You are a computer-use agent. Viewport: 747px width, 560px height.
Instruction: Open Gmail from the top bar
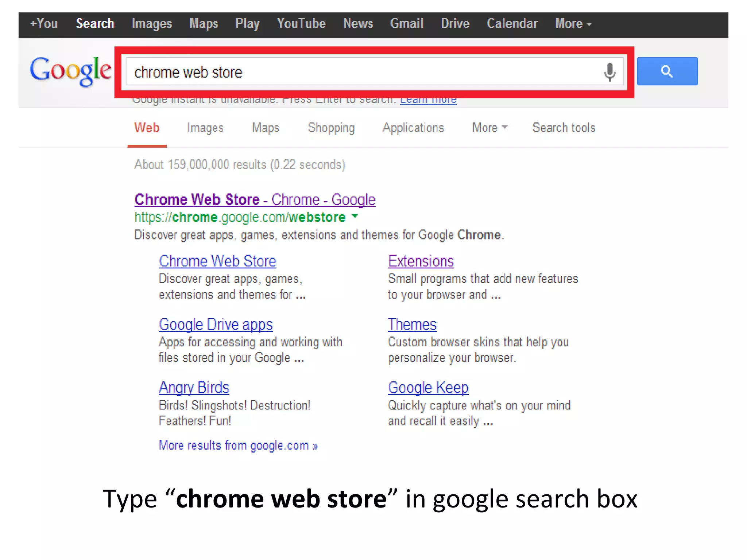pyautogui.click(x=407, y=24)
